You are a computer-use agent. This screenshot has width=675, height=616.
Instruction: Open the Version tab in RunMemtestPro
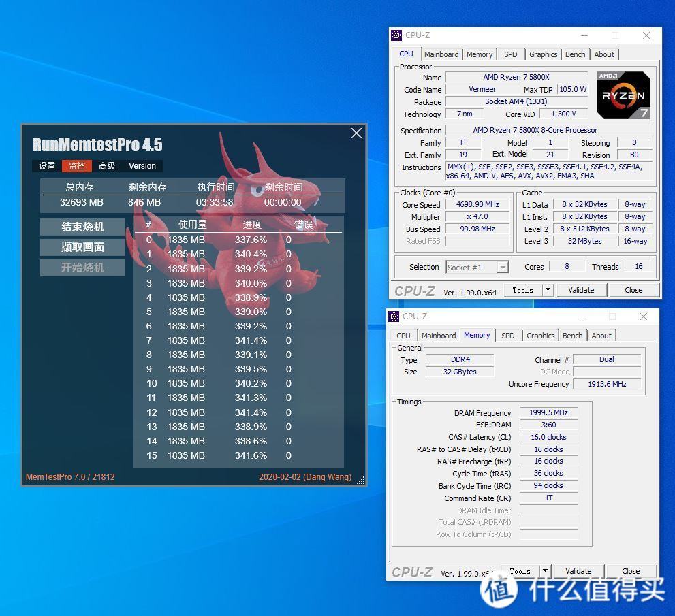click(x=142, y=166)
